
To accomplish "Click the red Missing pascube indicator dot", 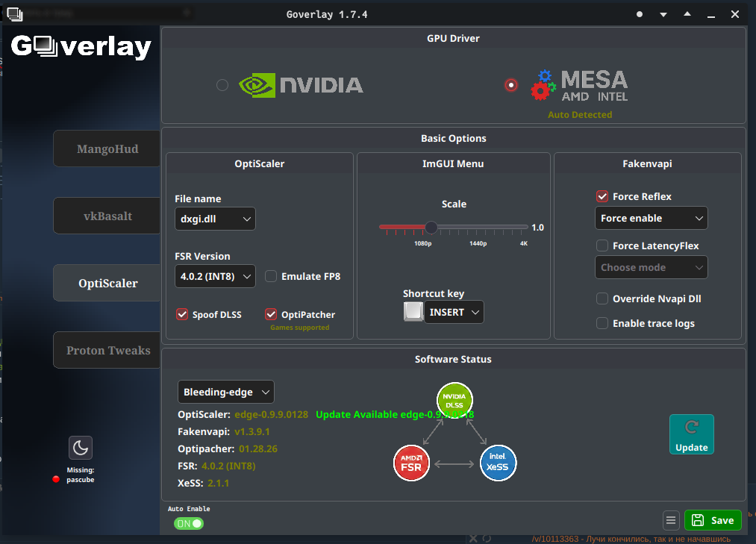I will (x=56, y=479).
